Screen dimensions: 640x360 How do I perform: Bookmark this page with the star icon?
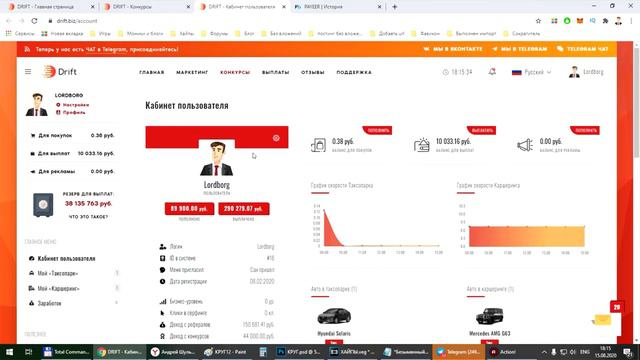pyautogui.click(x=538, y=21)
